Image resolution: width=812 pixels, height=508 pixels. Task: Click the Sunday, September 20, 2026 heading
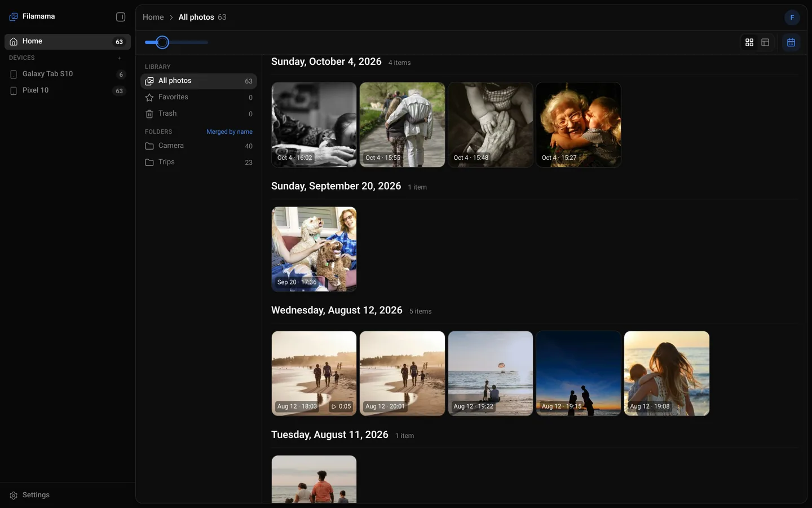336,186
